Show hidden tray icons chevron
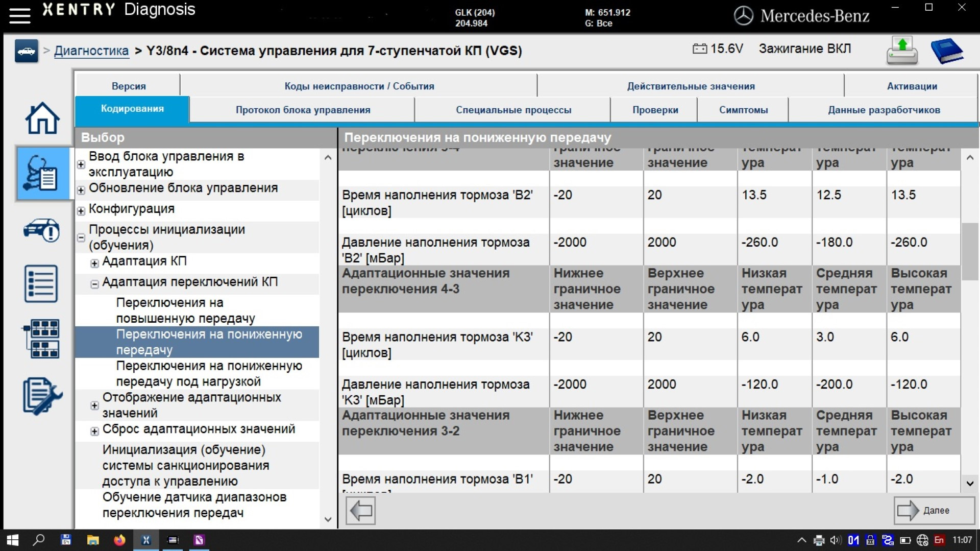 (801, 540)
